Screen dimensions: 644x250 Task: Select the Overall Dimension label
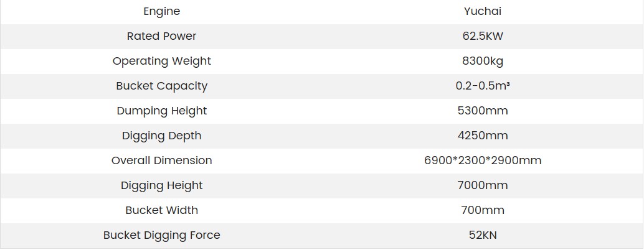(161, 160)
